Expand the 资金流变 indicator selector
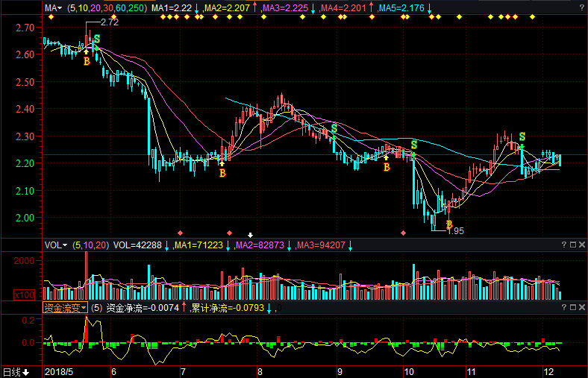 coord(64,307)
